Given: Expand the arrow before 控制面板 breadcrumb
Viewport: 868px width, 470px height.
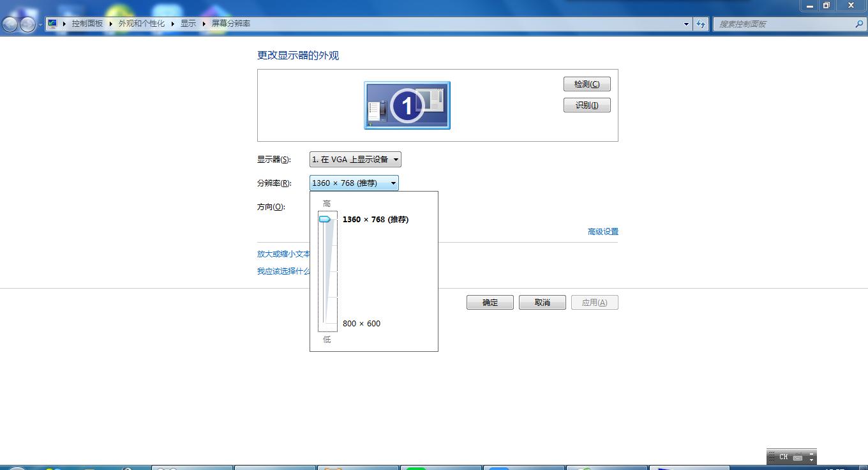Looking at the screenshot, I should click(x=64, y=24).
